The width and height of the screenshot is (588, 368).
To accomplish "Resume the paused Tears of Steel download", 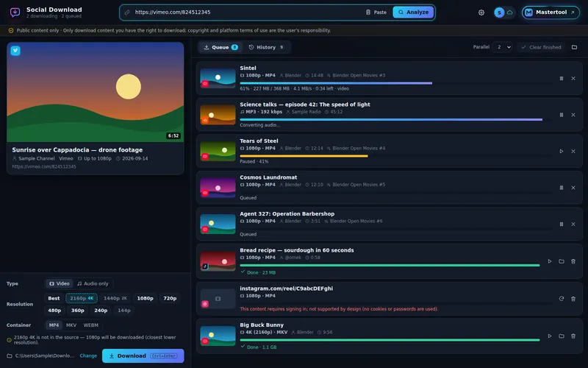I will coord(562,152).
